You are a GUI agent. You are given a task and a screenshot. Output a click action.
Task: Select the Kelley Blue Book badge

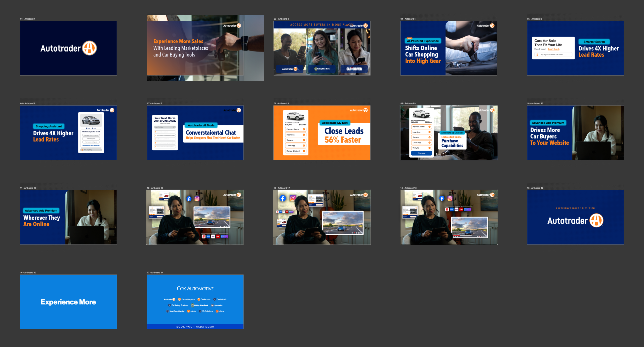click(x=322, y=69)
